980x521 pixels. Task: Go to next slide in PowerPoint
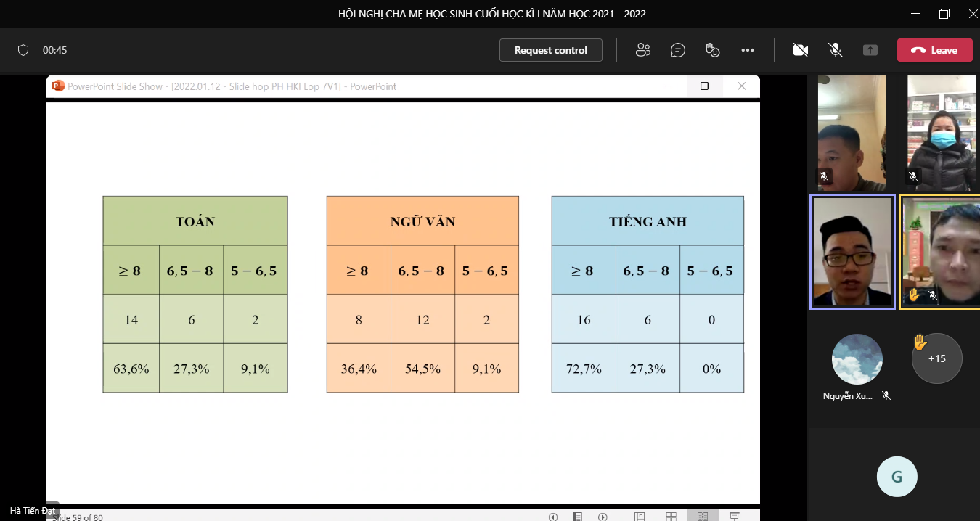603,517
